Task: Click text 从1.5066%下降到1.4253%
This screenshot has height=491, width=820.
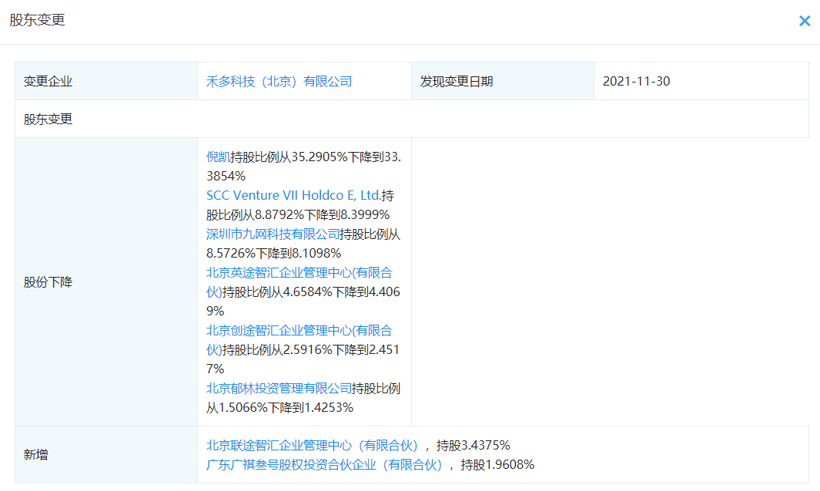Action: 280,408
